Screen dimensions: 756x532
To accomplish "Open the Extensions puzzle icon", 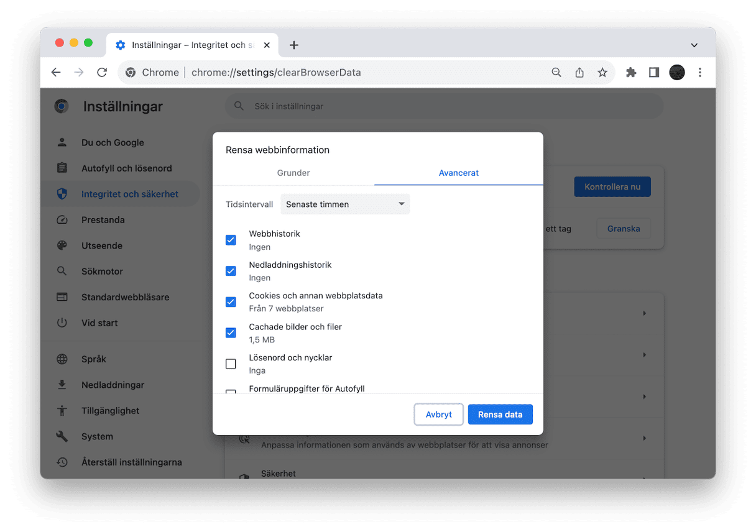I will tap(631, 73).
